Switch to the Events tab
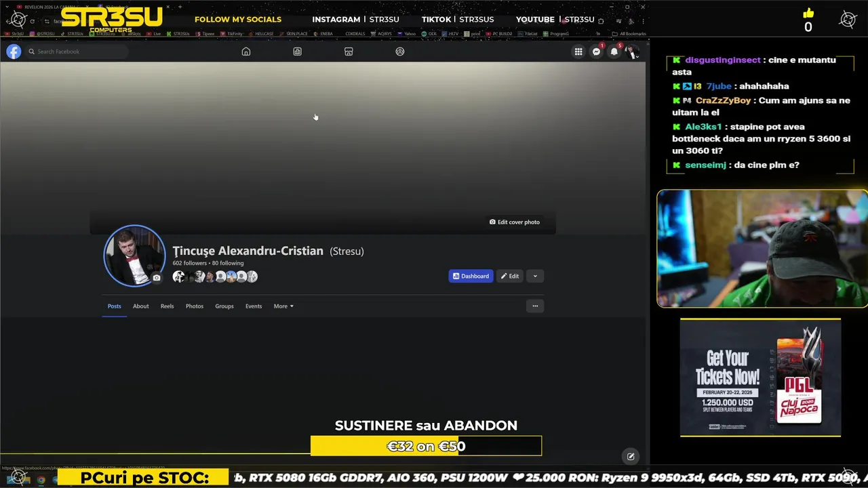Viewport: 868px width, 488px height. pos(254,306)
